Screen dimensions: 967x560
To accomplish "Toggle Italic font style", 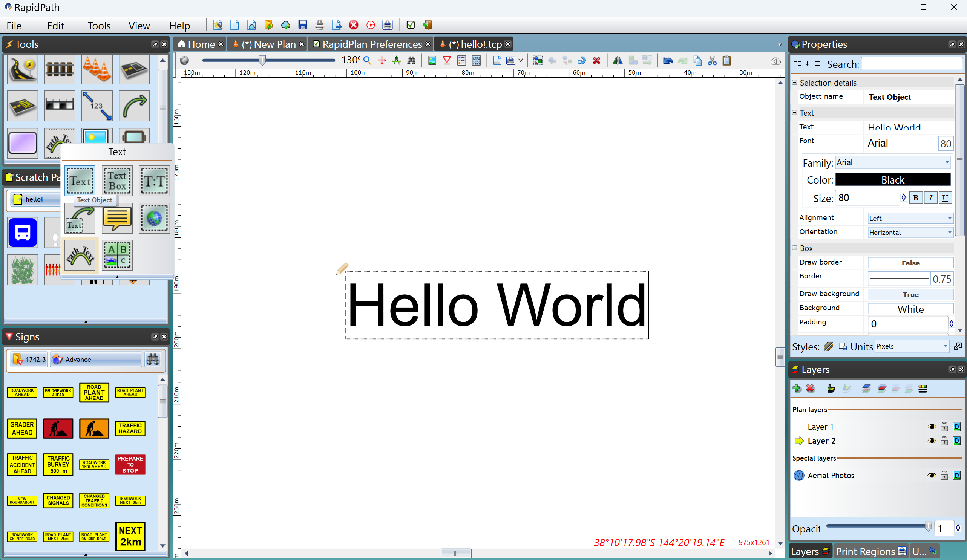I will [930, 198].
